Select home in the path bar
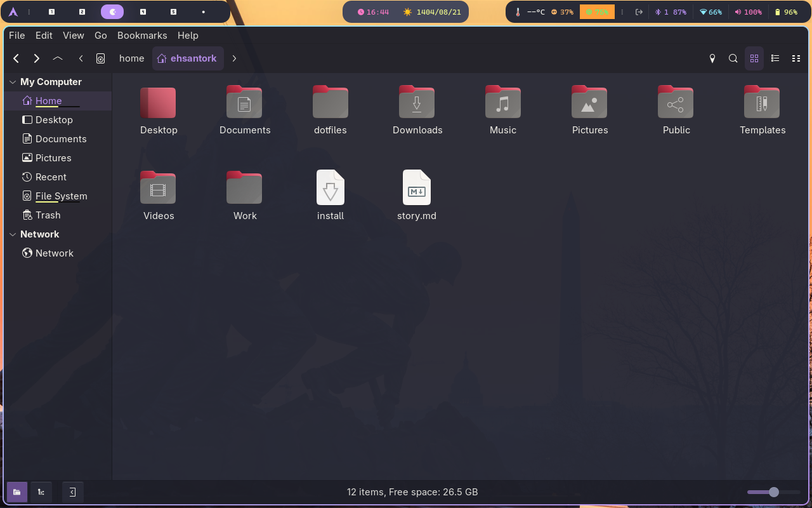 tap(131, 58)
